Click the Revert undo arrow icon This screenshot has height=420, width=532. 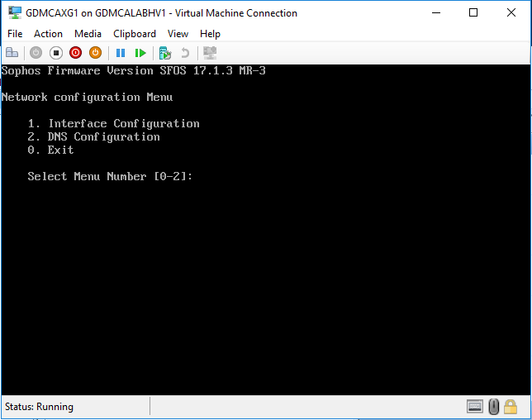click(x=185, y=53)
